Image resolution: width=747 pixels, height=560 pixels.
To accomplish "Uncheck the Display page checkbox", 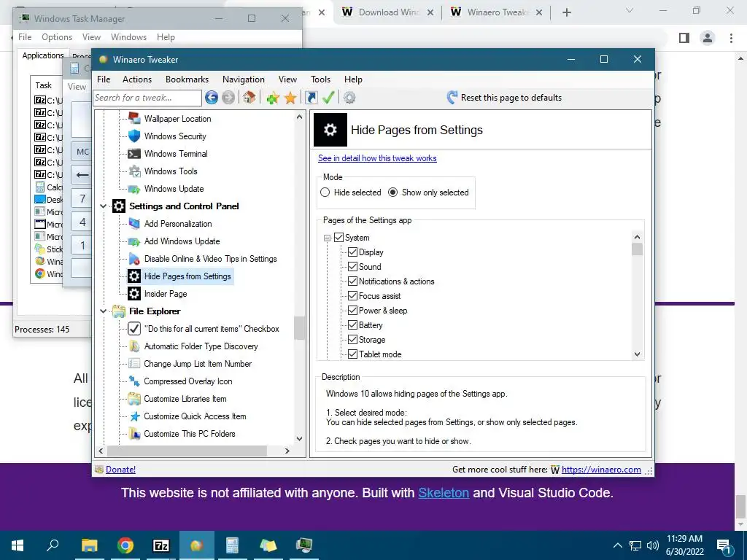I will click(352, 252).
